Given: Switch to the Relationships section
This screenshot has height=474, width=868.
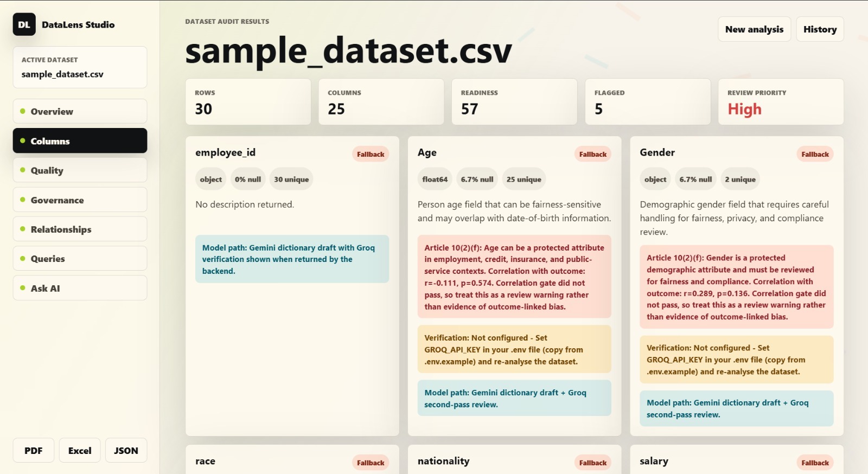Looking at the screenshot, I should pyautogui.click(x=80, y=229).
